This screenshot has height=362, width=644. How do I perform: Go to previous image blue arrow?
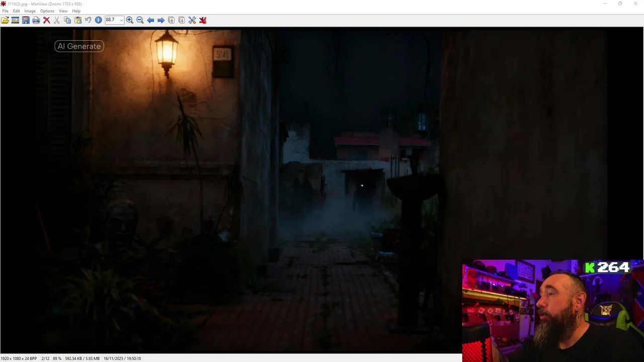pyautogui.click(x=150, y=20)
